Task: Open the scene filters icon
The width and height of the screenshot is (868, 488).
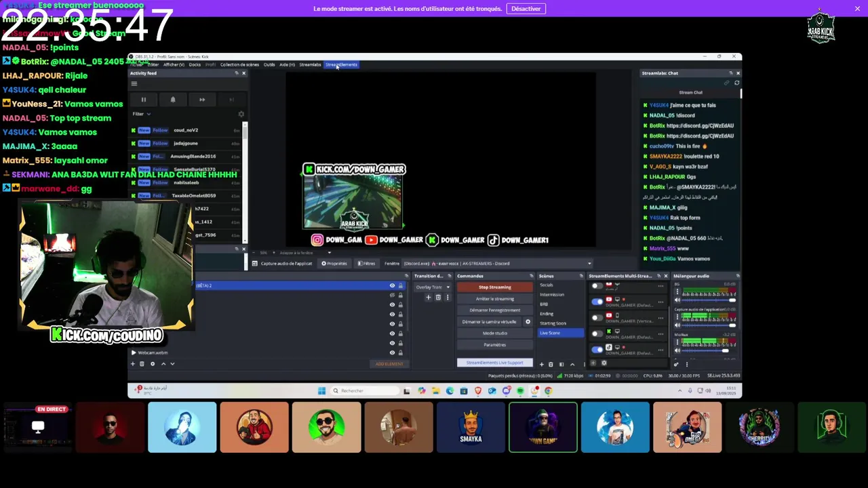Action: click(x=561, y=364)
